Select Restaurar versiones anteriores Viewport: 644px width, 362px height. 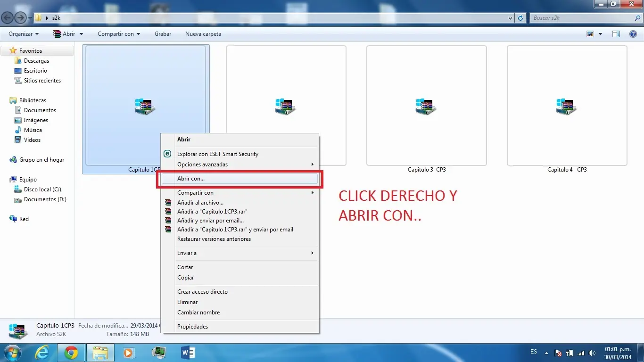(x=240, y=239)
